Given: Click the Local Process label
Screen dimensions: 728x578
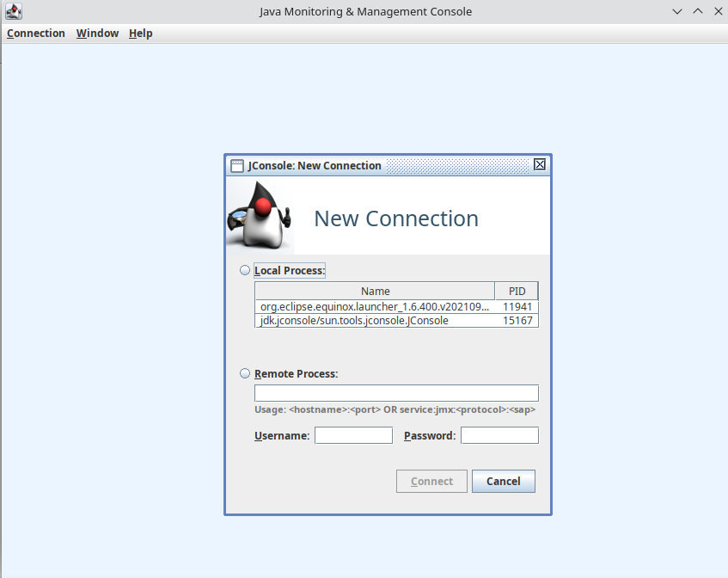Looking at the screenshot, I should (x=290, y=270).
